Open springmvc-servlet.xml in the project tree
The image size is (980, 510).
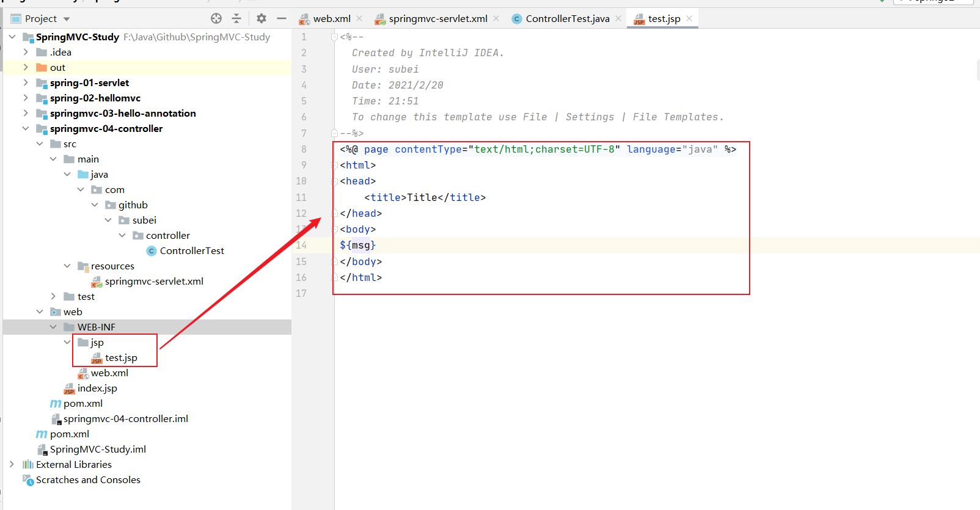153,281
